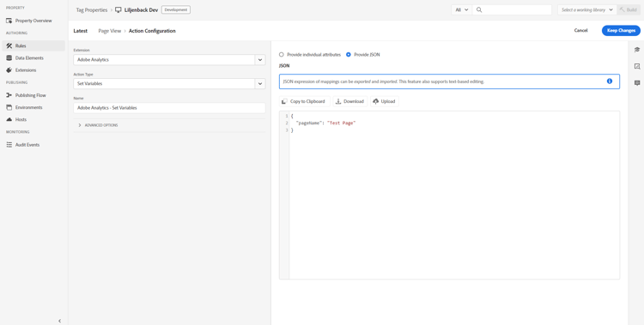The width and height of the screenshot is (644, 325).
Task: Click the blue info icon in the JSON notice
Action: coord(610,81)
